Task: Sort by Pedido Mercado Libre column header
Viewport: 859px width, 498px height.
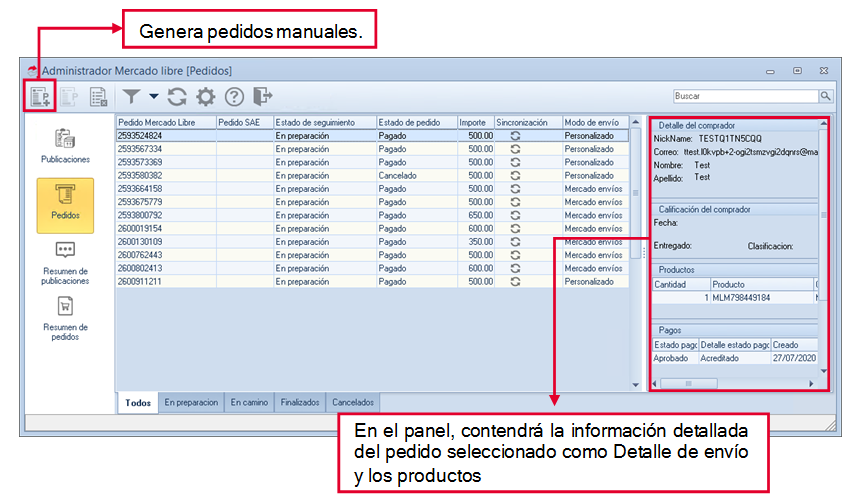Action: coord(166,122)
